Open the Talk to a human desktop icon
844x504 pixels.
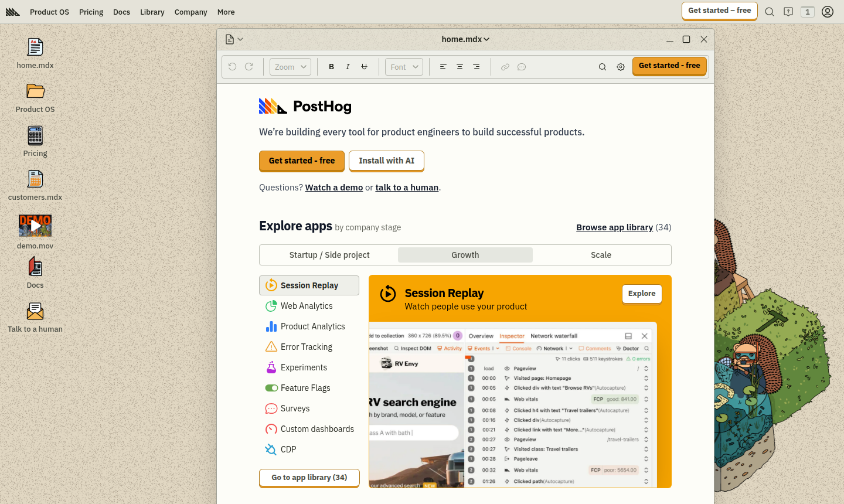click(35, 312)
